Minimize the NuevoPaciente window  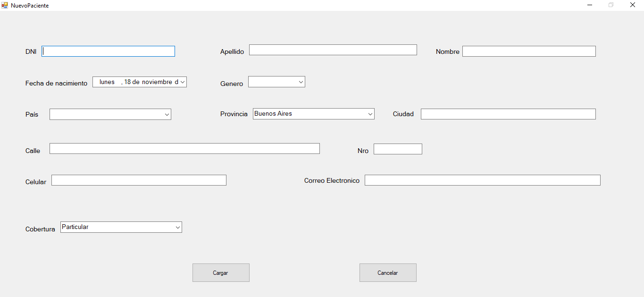(x=590, y=5)
